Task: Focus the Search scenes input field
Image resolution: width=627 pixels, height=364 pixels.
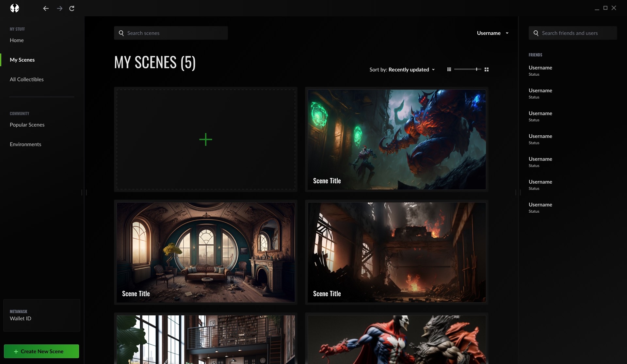Action: click(x=171, y=33)
